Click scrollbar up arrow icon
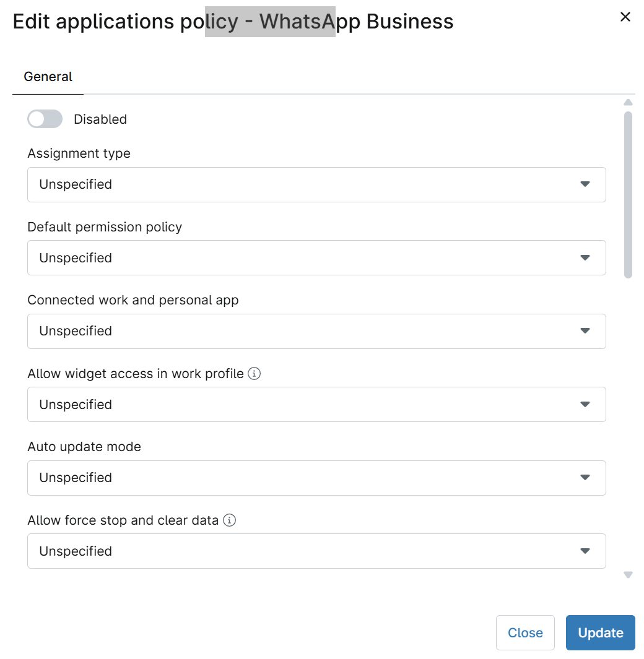The image size is (644, 659). (x=628, y=102)
